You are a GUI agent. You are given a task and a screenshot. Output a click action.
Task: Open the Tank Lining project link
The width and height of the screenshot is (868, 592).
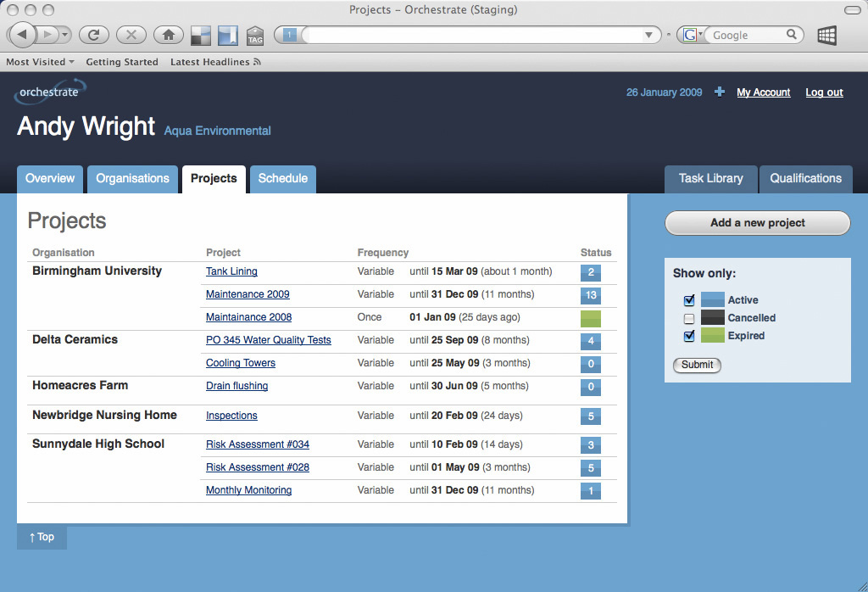231,271
